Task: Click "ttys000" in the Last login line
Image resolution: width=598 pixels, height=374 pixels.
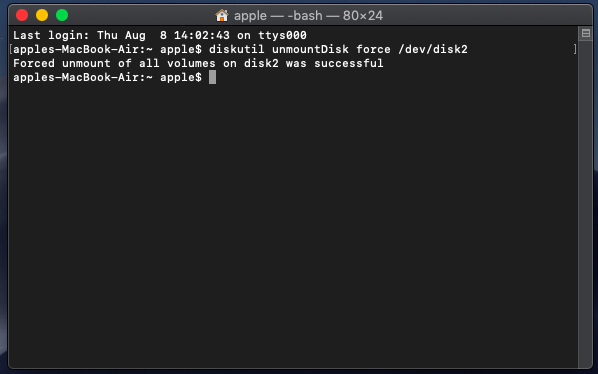Action: pos(282,35)
